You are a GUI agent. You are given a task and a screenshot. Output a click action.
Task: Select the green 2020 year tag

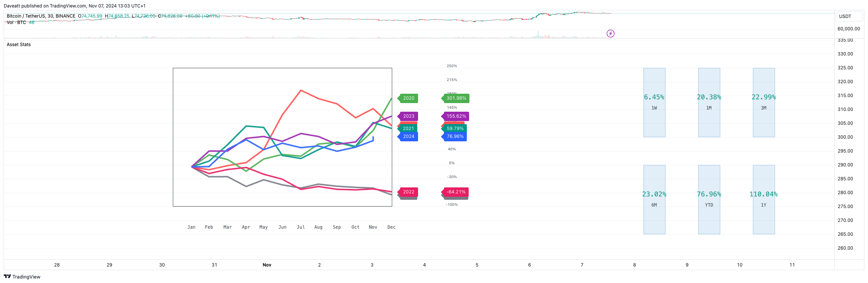coord(408,98)
